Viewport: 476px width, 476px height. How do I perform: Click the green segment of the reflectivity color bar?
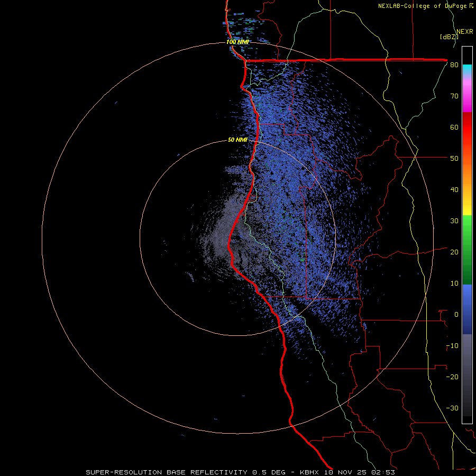(x=467, y=250)
